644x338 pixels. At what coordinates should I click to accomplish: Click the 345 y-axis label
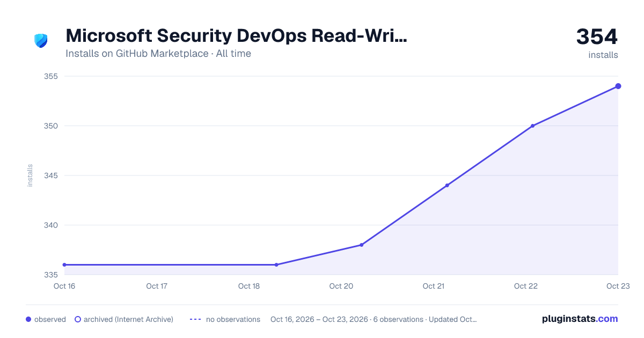click(x=50, y=175)
